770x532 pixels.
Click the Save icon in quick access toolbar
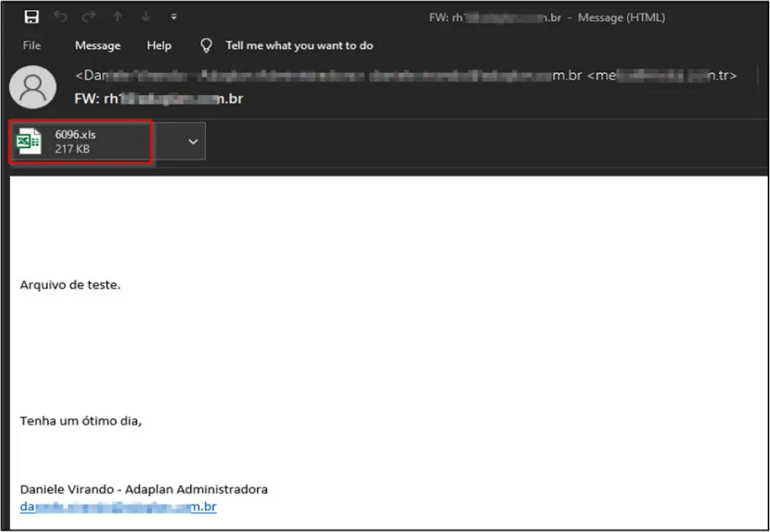[32, 17]
